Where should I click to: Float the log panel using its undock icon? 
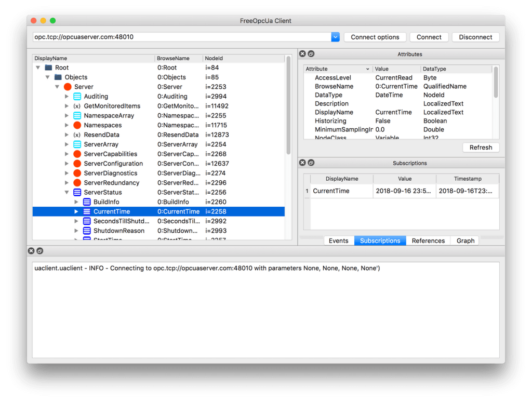click(39, 251)
